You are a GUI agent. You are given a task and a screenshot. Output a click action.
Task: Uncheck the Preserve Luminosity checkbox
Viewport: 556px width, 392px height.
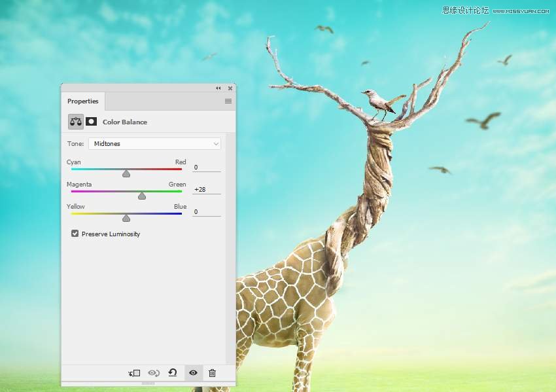tap(75, 234)
